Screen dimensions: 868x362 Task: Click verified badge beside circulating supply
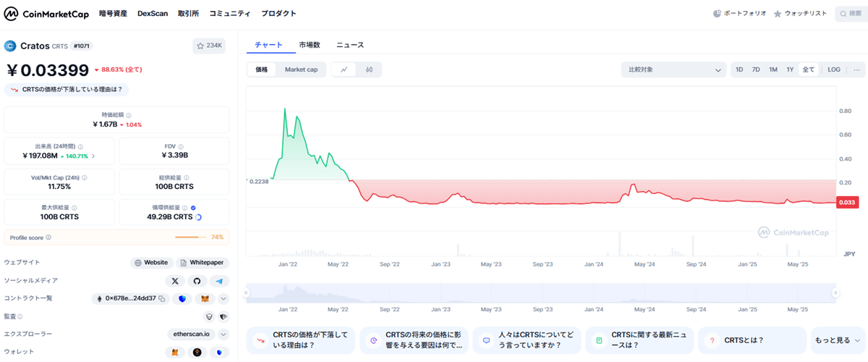point(193,208)
